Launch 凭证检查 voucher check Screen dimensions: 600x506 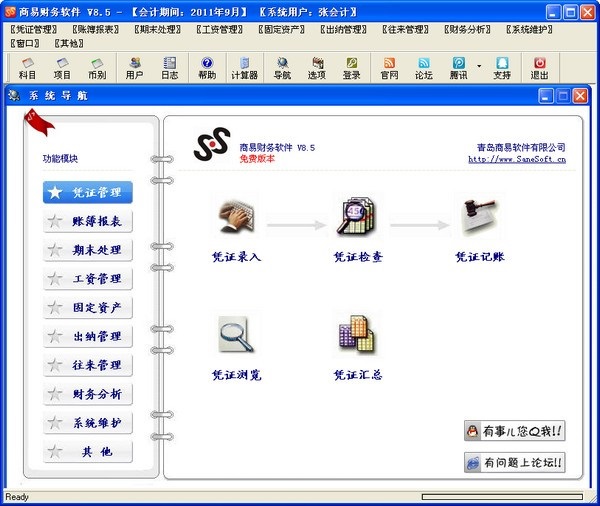[x=357, y=219]
